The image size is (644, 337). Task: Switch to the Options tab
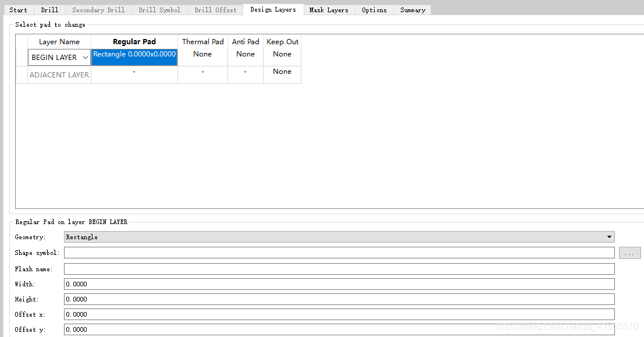point(374,10)
